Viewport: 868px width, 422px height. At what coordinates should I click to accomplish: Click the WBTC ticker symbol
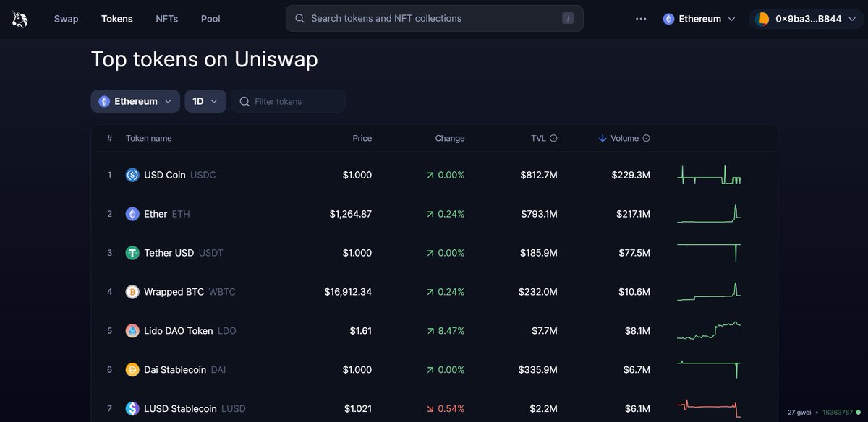click(x=222, y=292)
